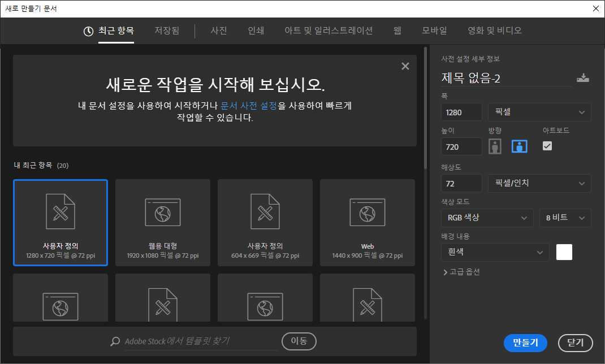Click the document presets link in the banner
This screenshot has width=605, height=364.
point(249,106)
